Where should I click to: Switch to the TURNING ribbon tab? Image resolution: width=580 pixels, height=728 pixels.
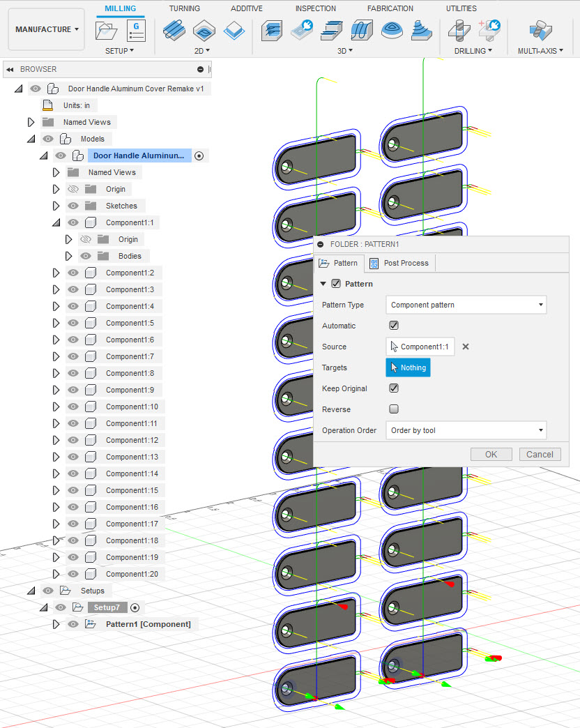coord(184,8)
